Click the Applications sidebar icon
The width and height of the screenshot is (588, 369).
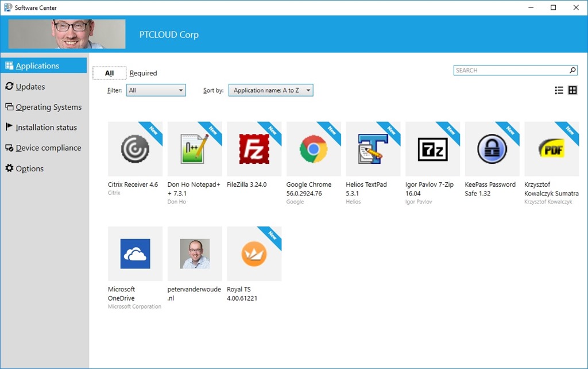click(9, 66)
